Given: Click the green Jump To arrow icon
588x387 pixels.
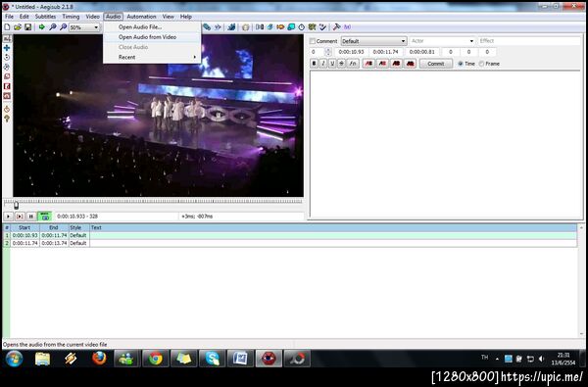Looking at the screenshot, I should (x=41, y=27).
